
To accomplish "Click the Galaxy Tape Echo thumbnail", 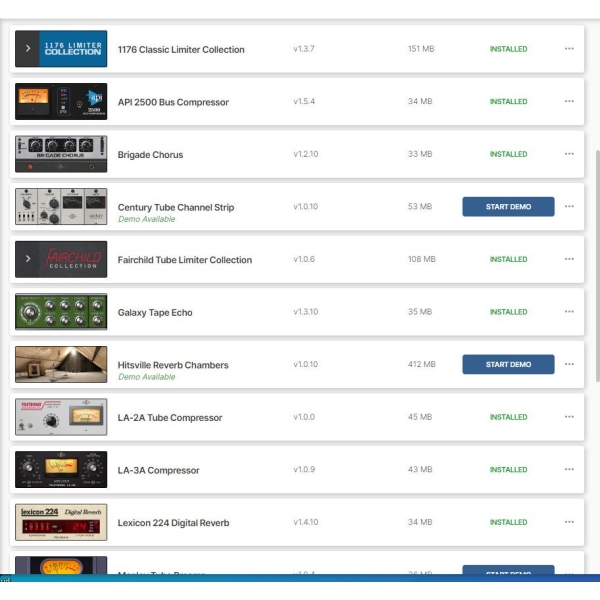I will tap(61, 311).
